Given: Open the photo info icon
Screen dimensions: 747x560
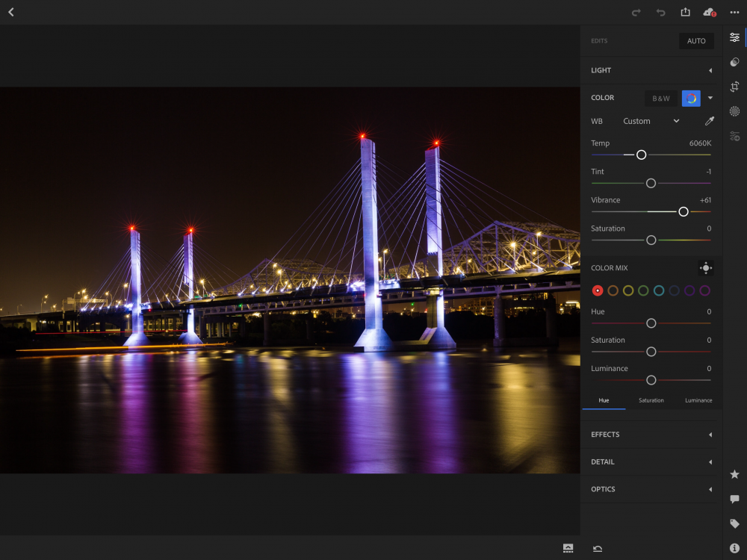Looking at the screenshot, I should [x=734, y=548].
